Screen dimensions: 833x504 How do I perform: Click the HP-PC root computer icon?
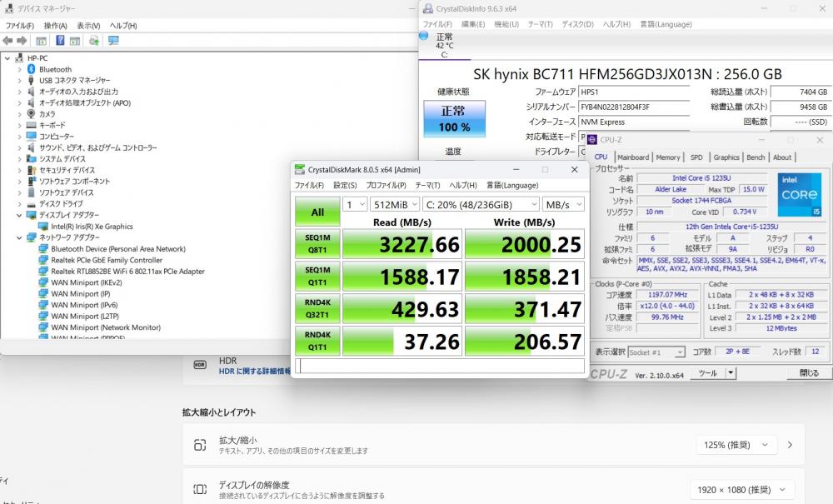tap(20, 57)
